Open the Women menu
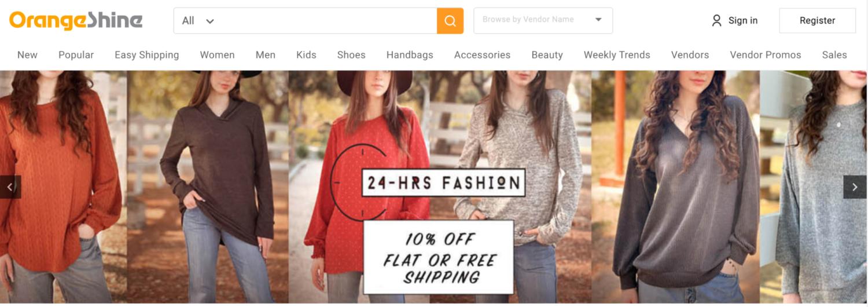 click(x=217, y=55)
